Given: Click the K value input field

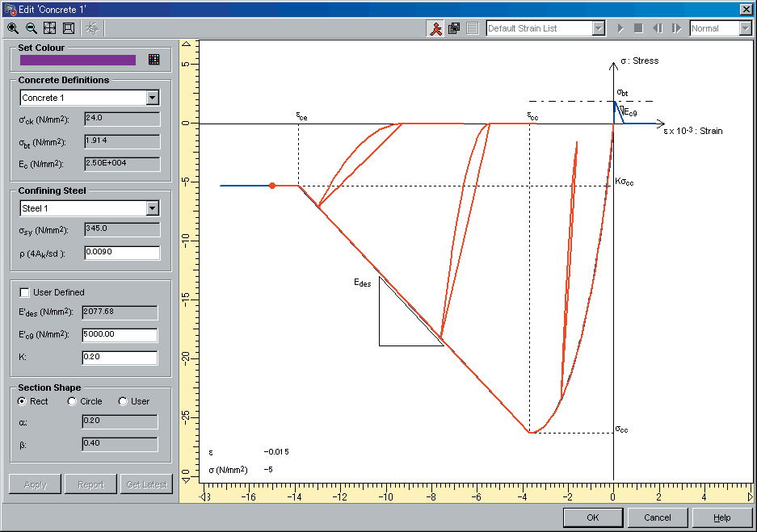Looking at the screenshot, I should [x=120, y=358].
